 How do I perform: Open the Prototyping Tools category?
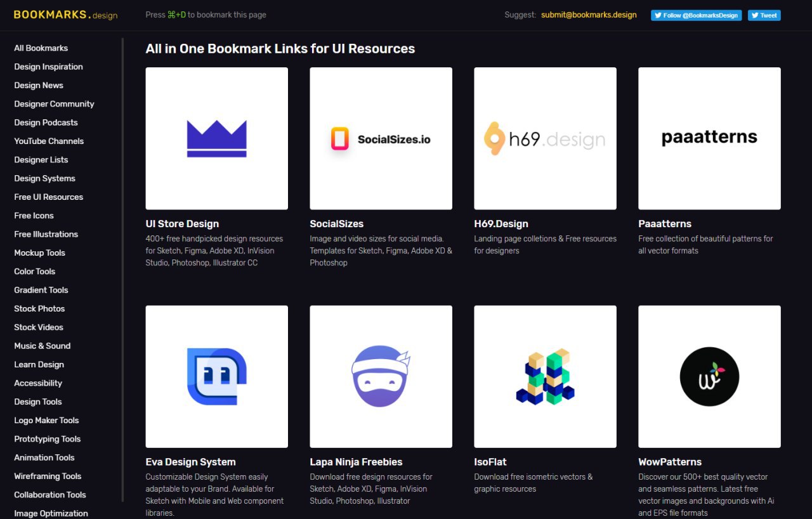[47, 439]
